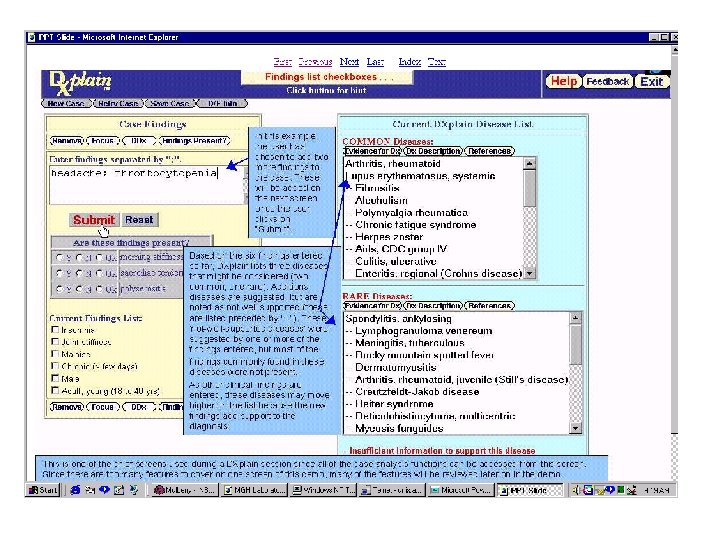720x540 pixels.
Task: Go to the Previous slide link
Action: click(315, 62)
